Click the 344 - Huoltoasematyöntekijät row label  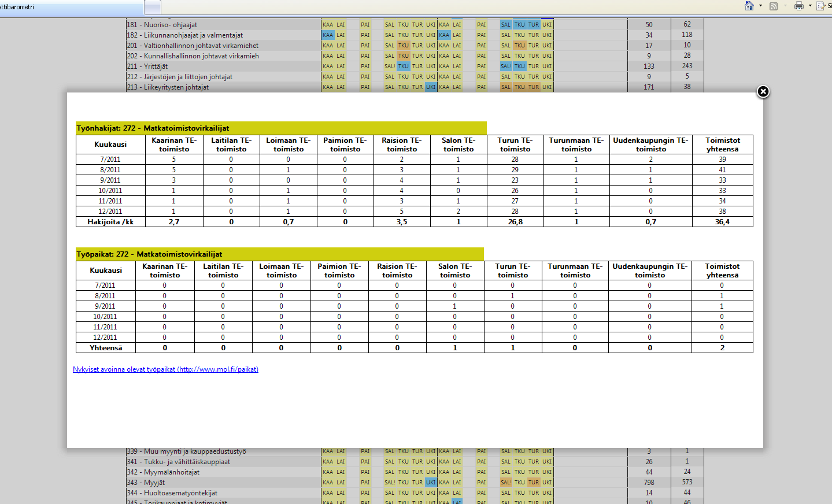coord(172,493)
